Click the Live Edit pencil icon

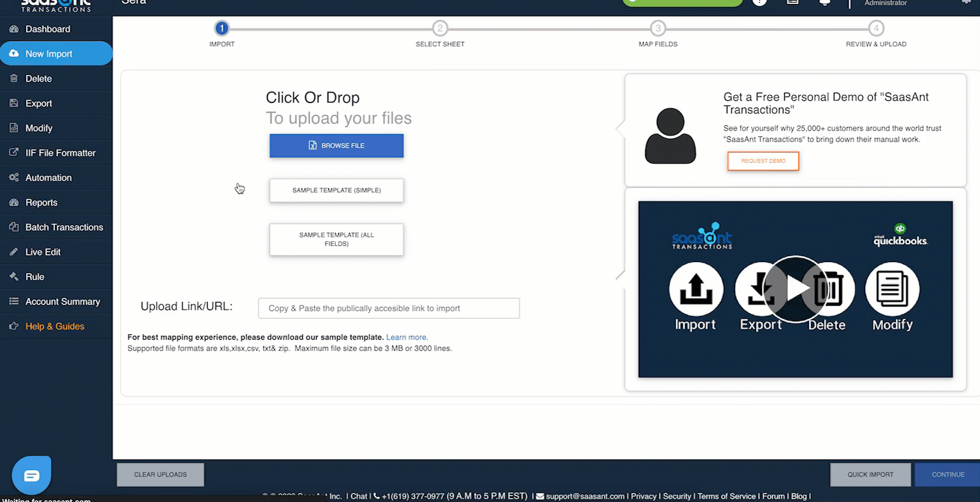[14, 252]
